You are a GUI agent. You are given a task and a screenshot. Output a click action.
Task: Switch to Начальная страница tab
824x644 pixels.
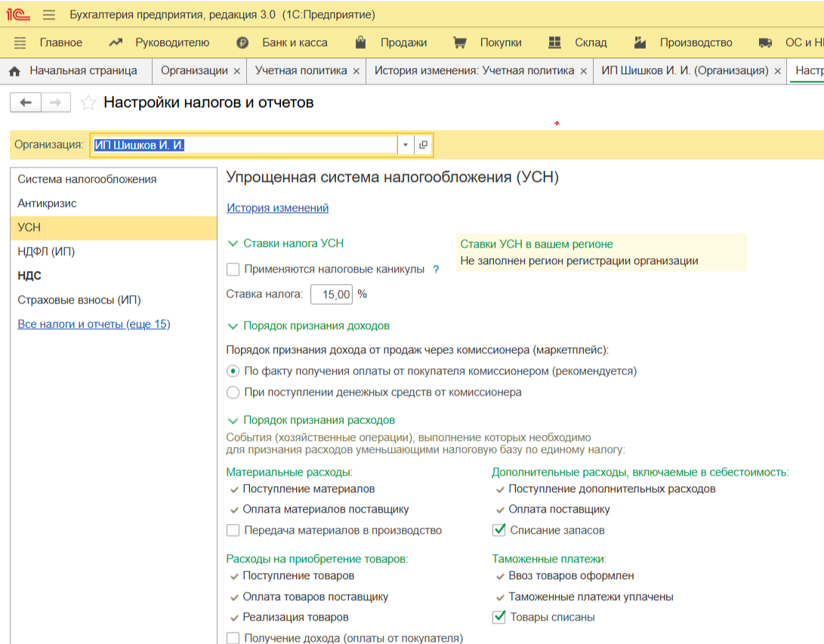[83, 71]
